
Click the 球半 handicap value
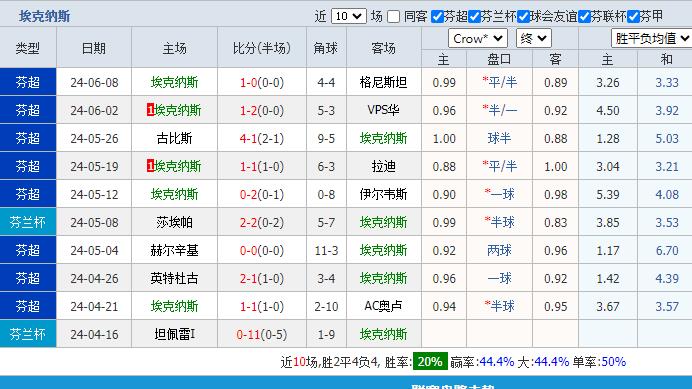(x=499, y=139)
